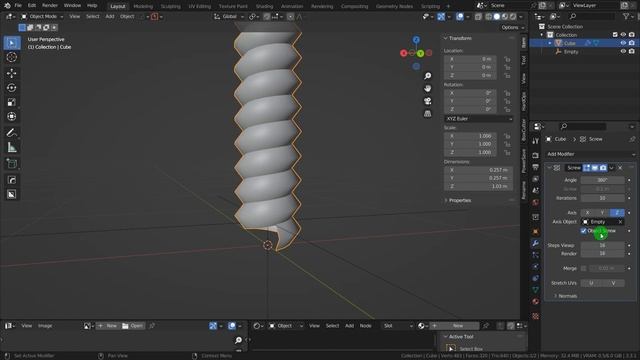Click the Pan view hand icon
This screenshot has width=640, height=360.
(x=427, y=88)
